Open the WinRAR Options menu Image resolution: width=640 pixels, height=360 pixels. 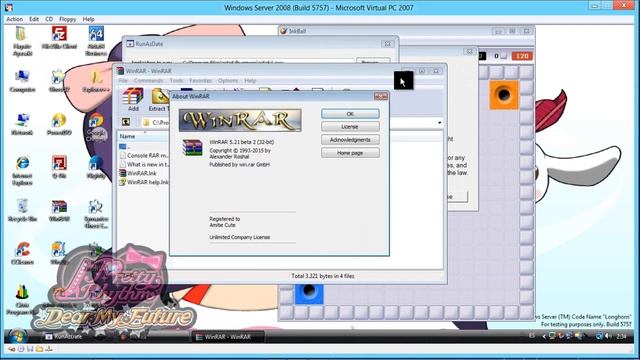click(x=228, y=81)
